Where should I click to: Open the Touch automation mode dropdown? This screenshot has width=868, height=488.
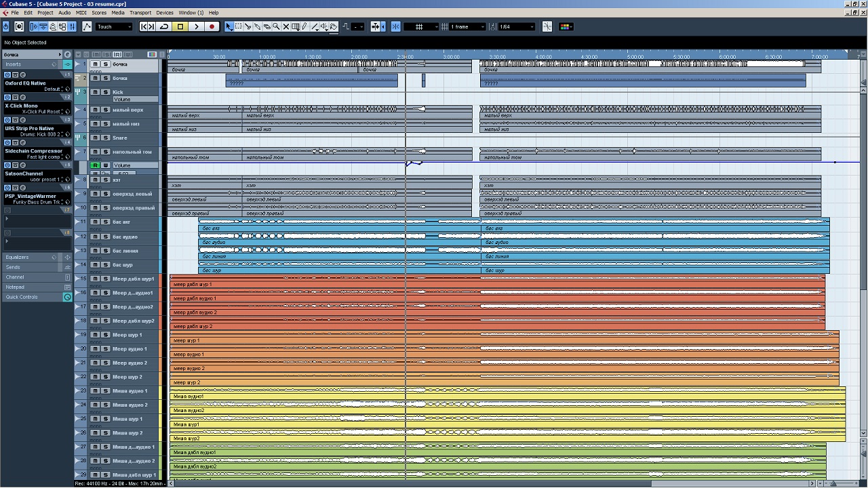point(114,26)
